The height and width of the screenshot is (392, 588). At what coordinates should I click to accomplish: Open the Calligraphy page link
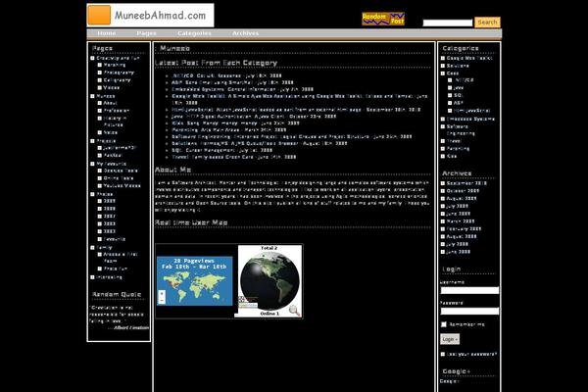tap(117, 80)
